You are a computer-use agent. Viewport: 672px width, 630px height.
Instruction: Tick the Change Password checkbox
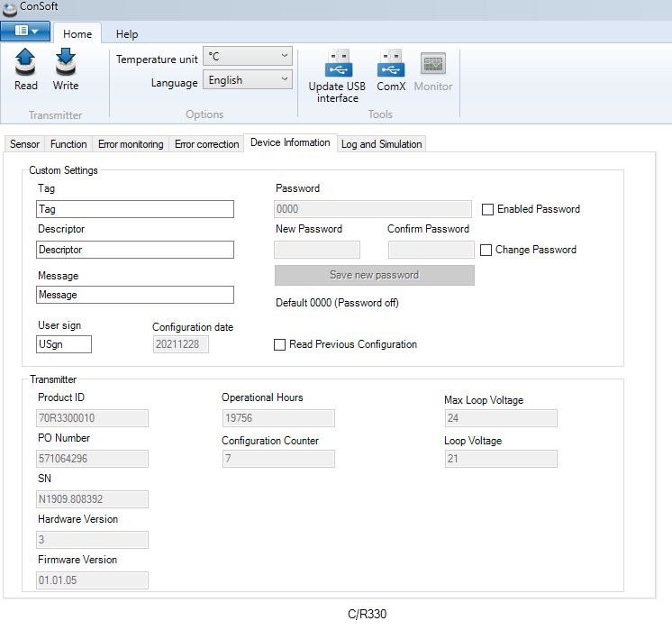pos(486,250)
